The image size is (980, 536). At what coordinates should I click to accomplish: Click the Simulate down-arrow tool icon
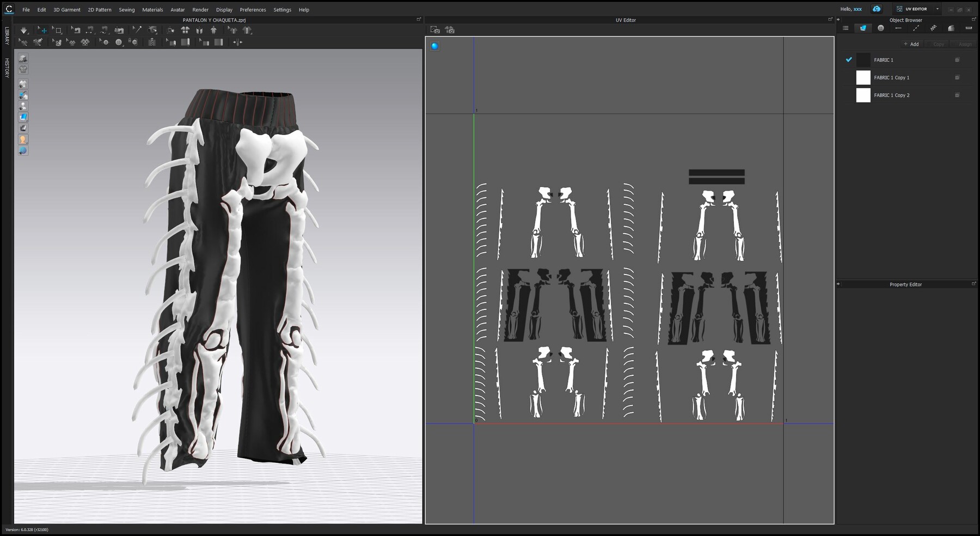pos(24,30)
